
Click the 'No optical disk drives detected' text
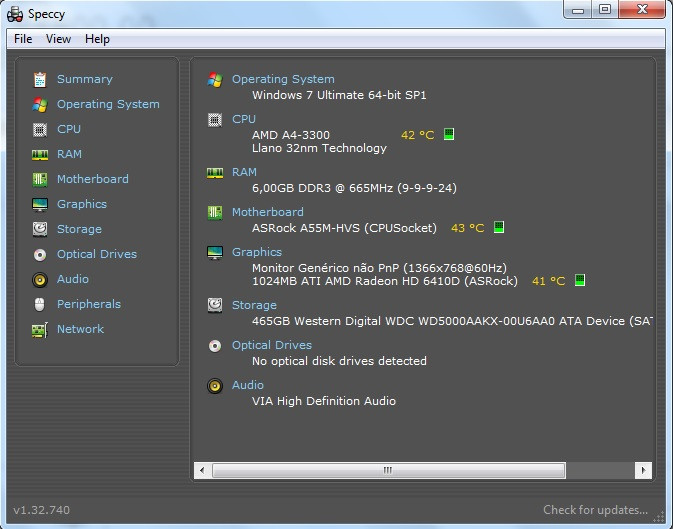(339, 361)
